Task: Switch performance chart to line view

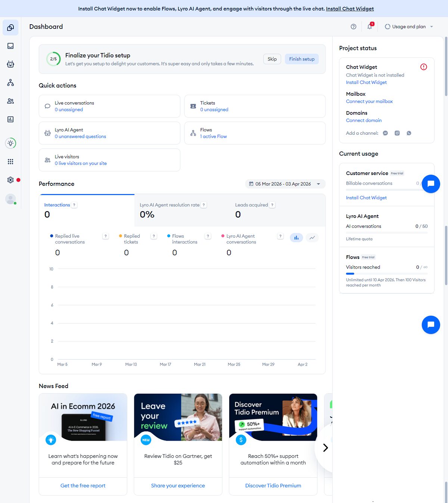Action: click(x=312, y=237)
